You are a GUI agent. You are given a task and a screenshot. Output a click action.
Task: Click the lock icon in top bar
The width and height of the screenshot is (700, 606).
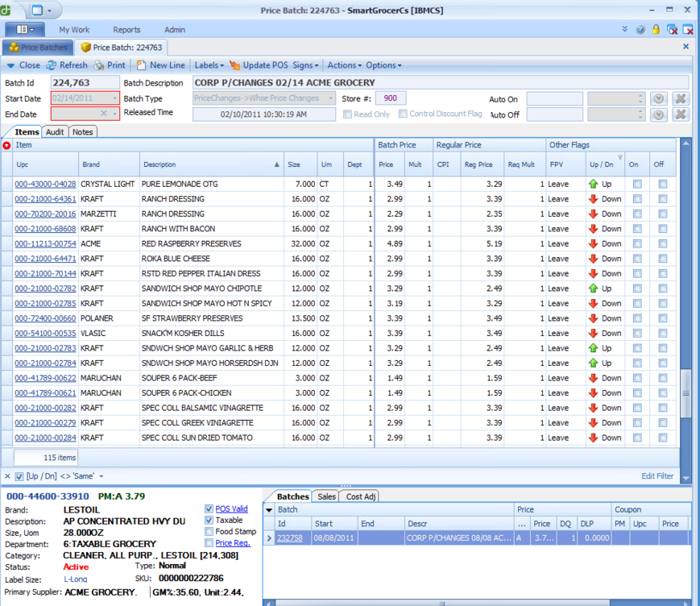coord(656,30)
